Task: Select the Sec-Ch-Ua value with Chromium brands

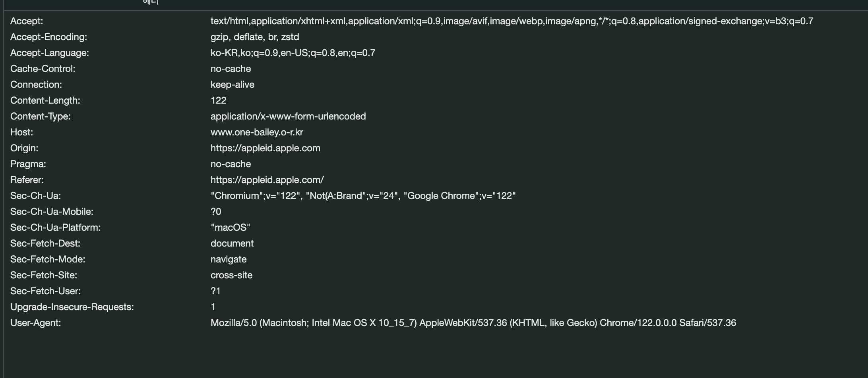Action: click(362, 196)
